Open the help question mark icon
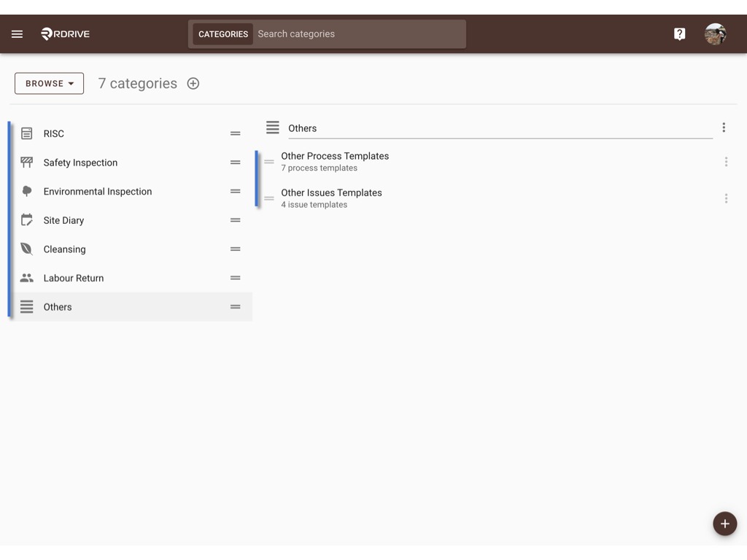Screen dimensions: 747x560 679,34
